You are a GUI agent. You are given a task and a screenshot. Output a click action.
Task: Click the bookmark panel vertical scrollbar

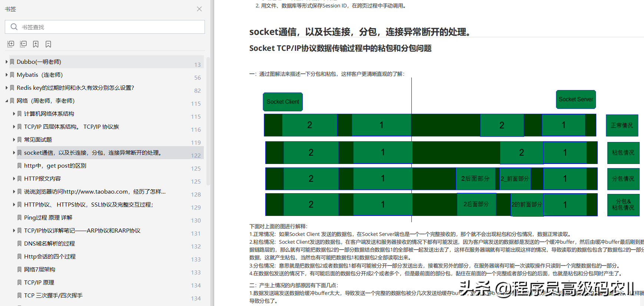point(208,121)
